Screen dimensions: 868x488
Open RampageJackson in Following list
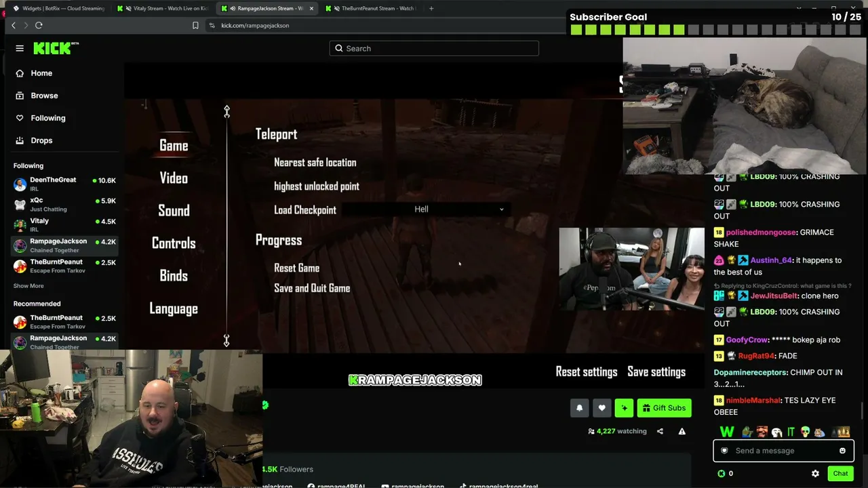click(x=64, y=245)
